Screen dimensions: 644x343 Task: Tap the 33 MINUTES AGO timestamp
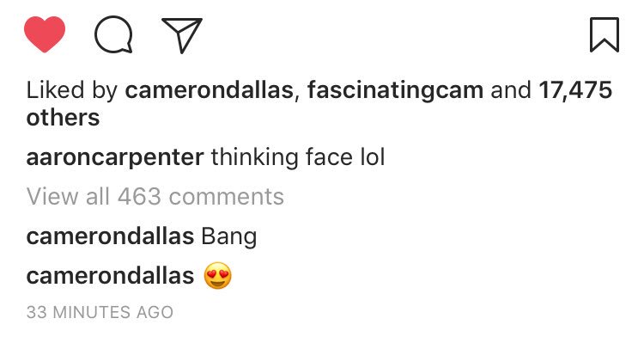100,312
